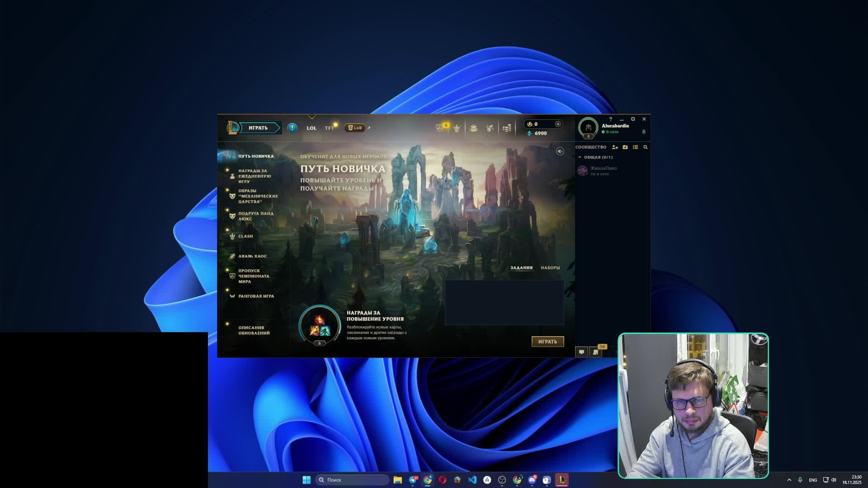Click plus to purchase RP

click(558, 124)
